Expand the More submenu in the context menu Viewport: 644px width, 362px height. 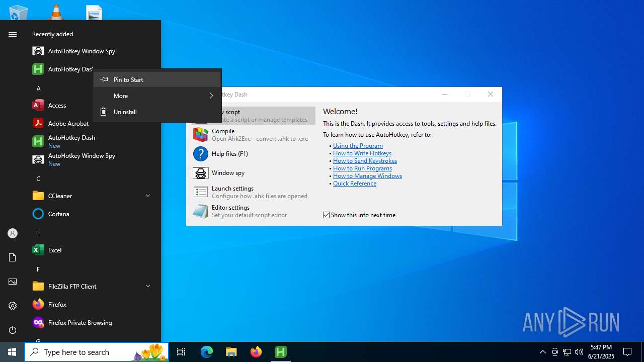(157, 96)
